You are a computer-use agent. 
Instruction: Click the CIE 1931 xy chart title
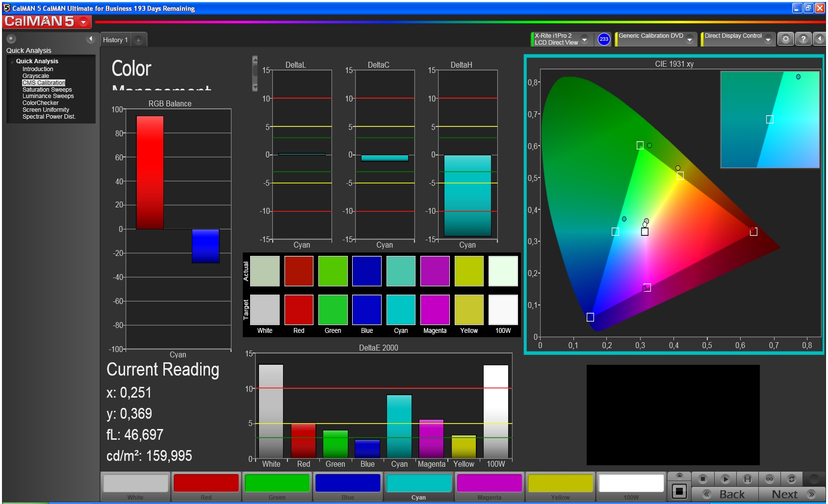click(x=674, y=64)
